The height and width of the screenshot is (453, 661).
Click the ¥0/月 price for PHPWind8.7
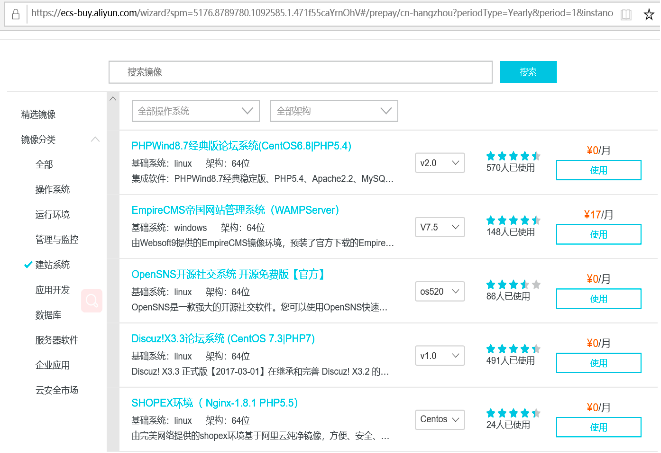[598, 150]
